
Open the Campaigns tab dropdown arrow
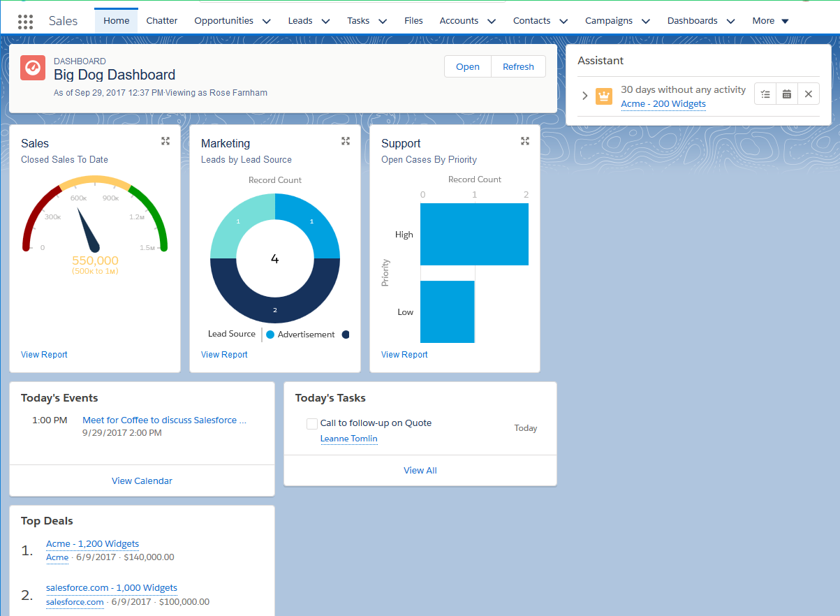tap(645, 22)
